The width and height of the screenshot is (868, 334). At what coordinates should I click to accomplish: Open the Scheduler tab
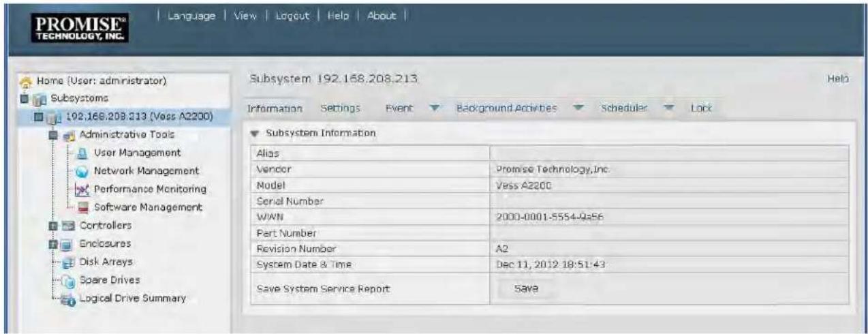624,108
